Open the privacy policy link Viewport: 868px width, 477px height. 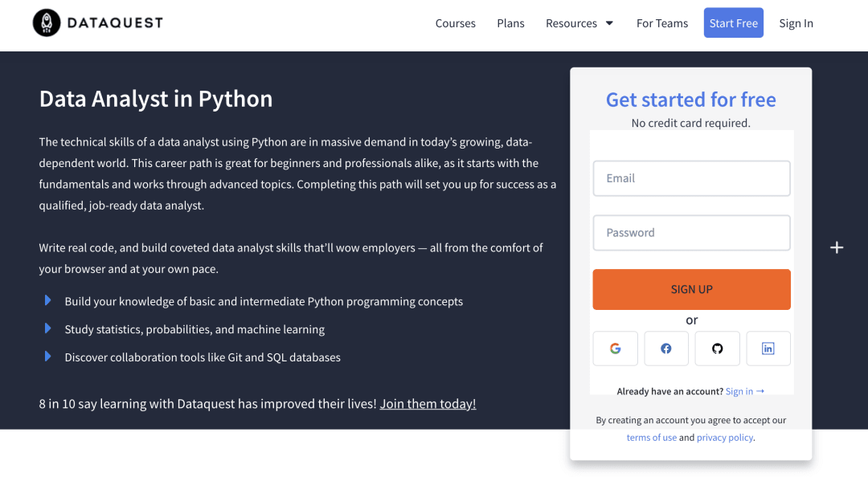click(725, 437)
